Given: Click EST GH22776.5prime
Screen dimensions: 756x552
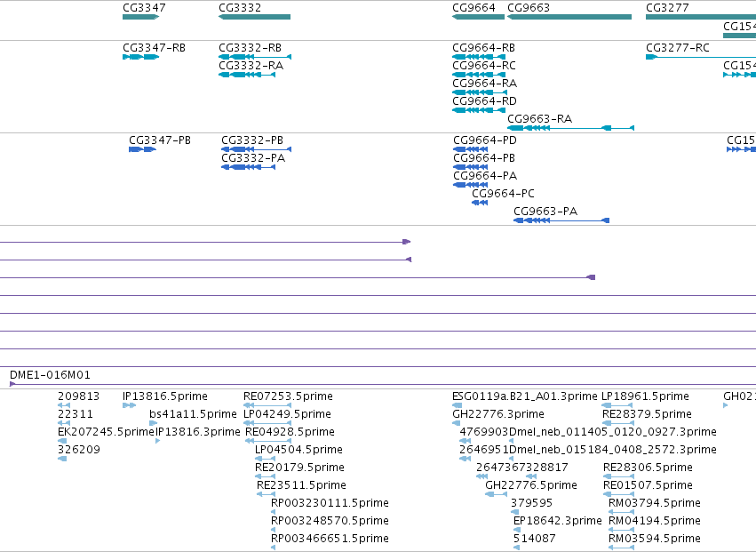Looking at the screenshot, I should tap(496, 494).
